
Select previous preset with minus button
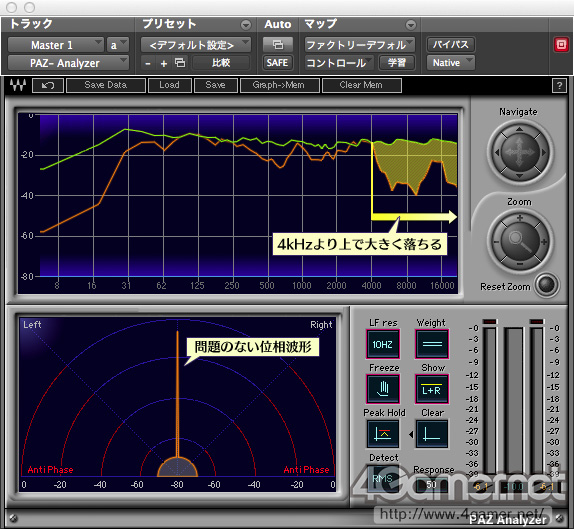[x=148, y=63]
